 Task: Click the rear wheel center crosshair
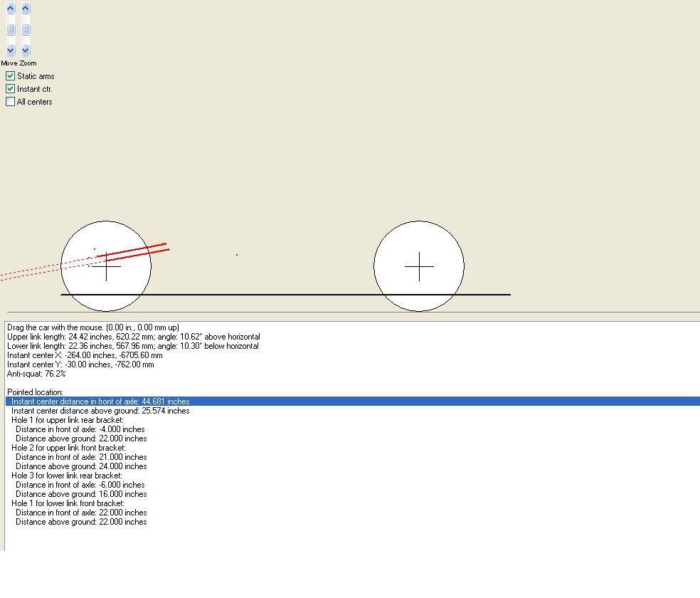click(107, 266)
